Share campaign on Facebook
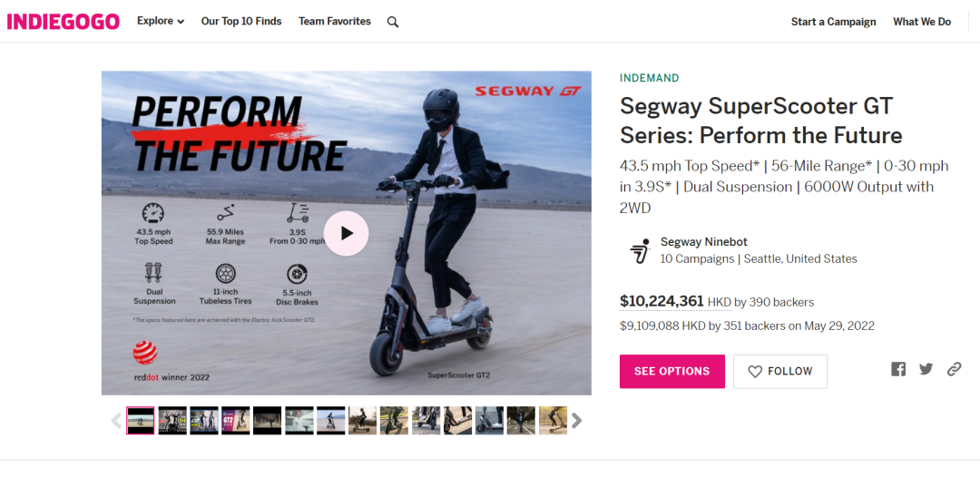This screenshot has width=980, height=486. pyautogui.click(x=898, y=369)
